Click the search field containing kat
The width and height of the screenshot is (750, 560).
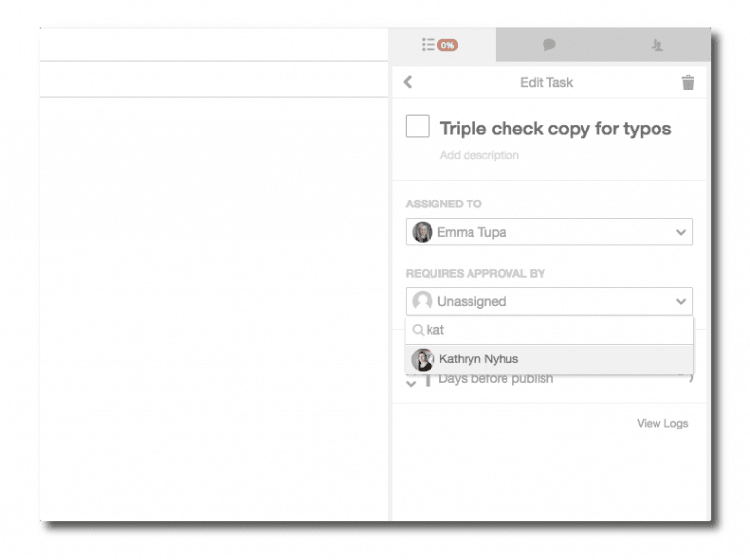pos(555,330)
